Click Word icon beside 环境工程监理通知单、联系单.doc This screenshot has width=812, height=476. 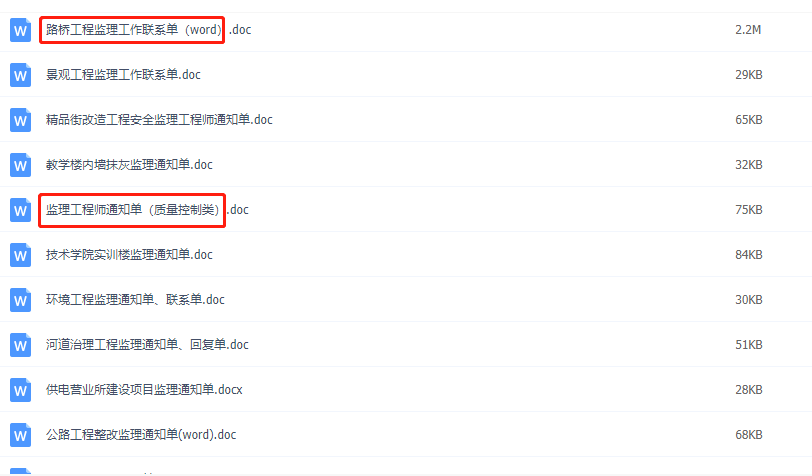coord(20,300)
